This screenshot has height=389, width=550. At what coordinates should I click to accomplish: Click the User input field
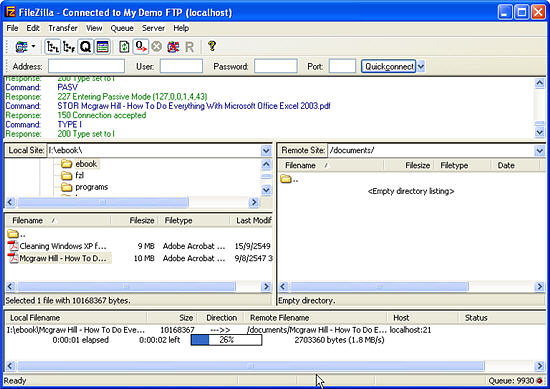pos(181,66)
